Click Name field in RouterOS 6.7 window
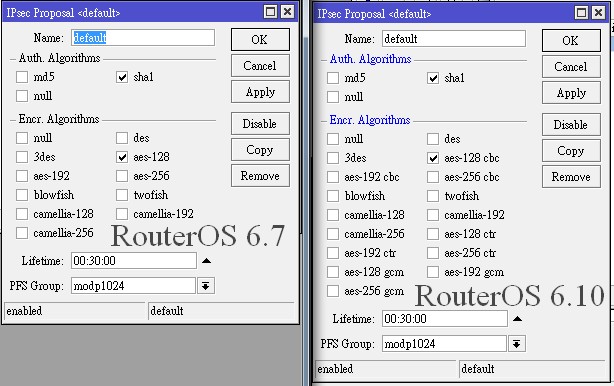This screenshot has height=386, width=614. [143, 38]
